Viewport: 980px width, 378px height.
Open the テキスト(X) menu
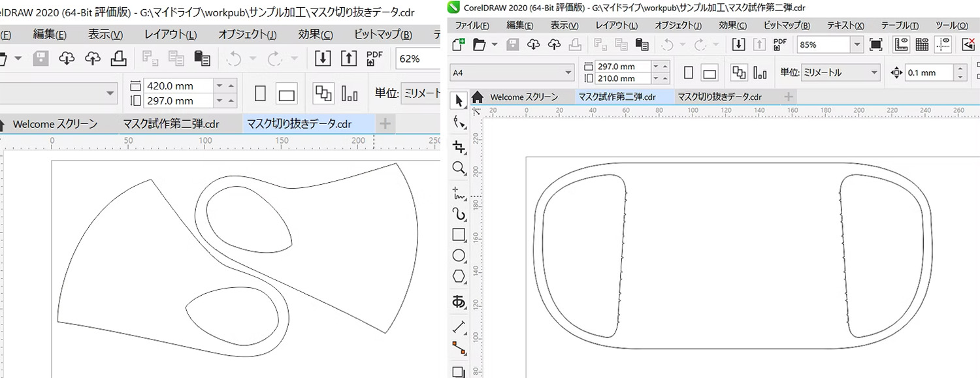coord(845,25)
